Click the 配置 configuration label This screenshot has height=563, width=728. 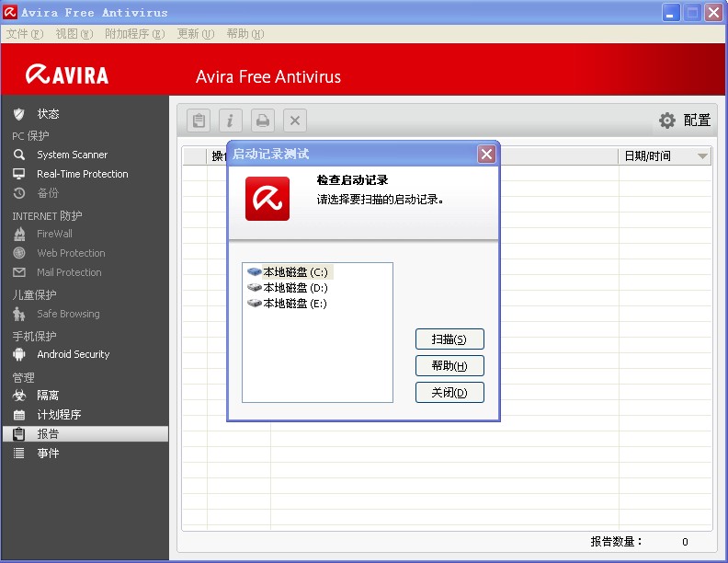[697, 121]
